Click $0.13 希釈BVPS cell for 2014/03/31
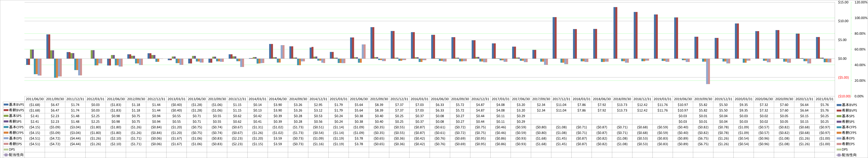The width and height of the screenshot is (868, 158). (x=258, y=110)
